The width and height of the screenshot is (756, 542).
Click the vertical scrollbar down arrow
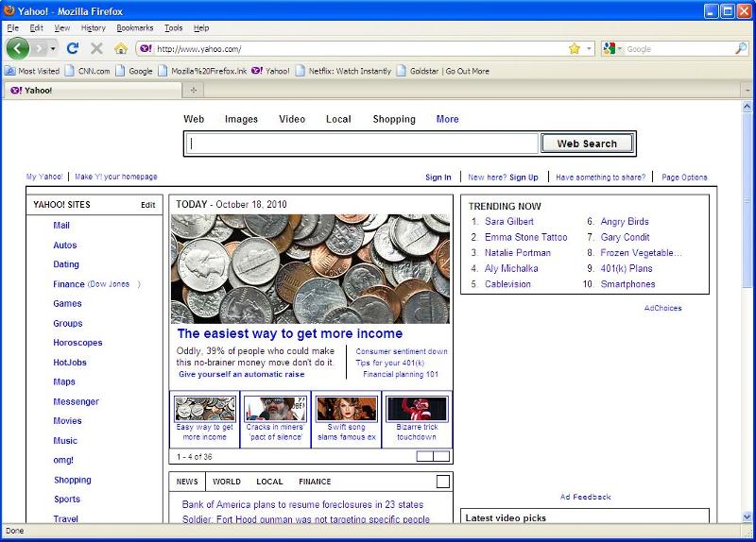point(747,517)
